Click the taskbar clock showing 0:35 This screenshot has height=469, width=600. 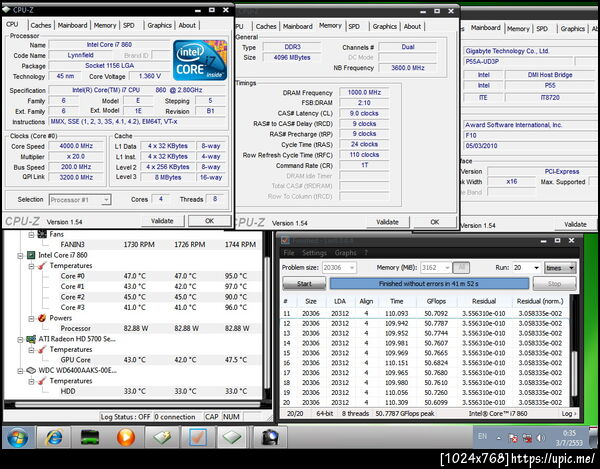pyautogui.click(x=569, y=438)
